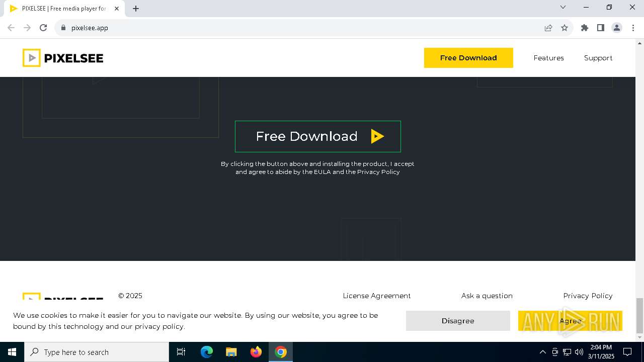This screenshot has width=644, height=362.
Task: Open the License Agreement footer link
Action: click(377, 296)
